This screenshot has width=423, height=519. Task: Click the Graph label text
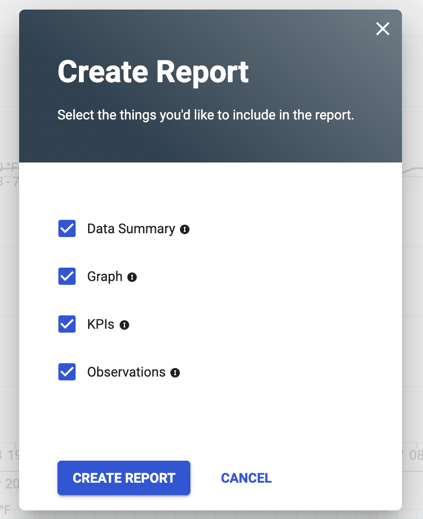point(105,277)
